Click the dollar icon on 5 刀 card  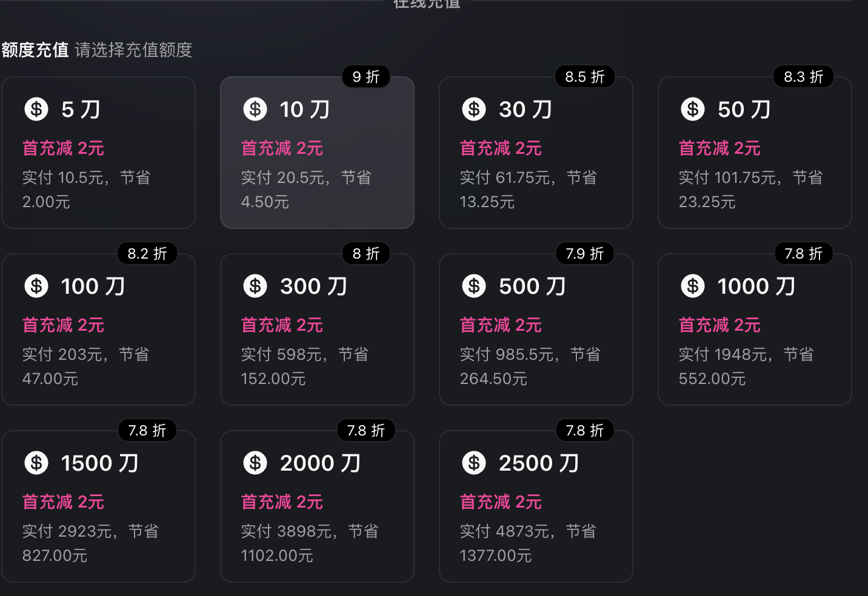pyautogui.click(x=36, y=110)
